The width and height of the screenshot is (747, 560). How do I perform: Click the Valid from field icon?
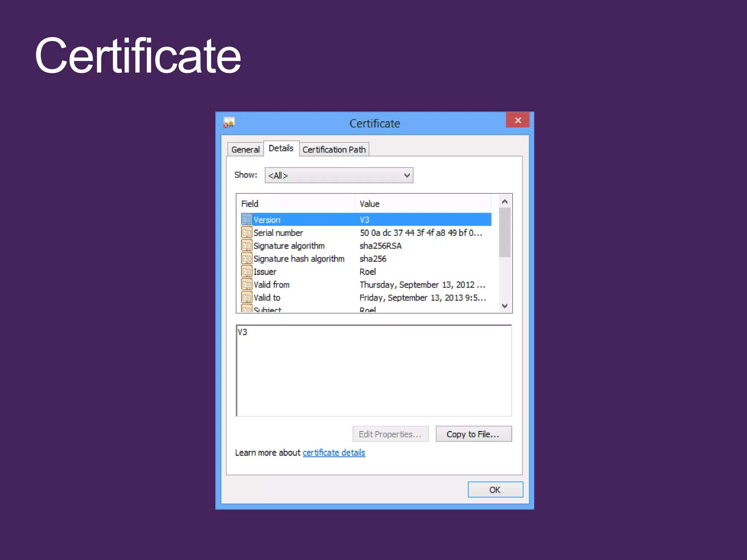pos(247,284)
